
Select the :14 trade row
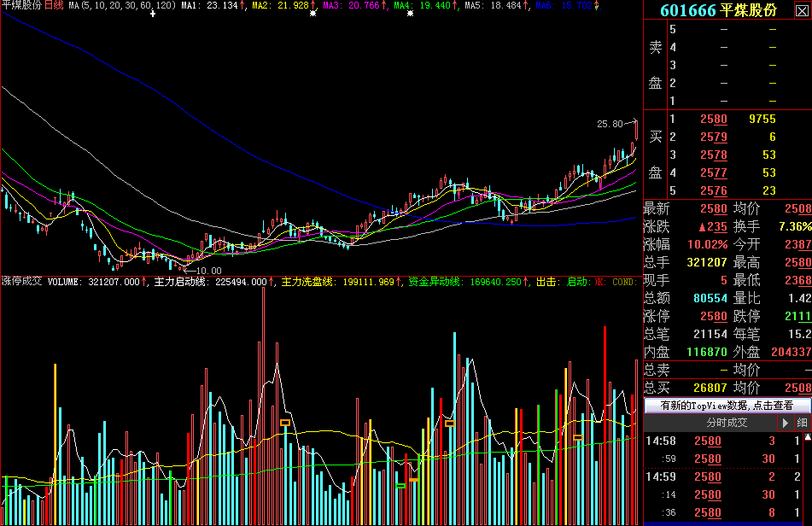tap(723, 495)
